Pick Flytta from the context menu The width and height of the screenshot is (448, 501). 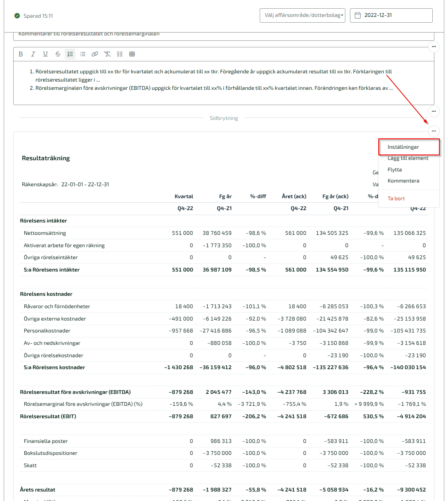[x=395, y=170]
